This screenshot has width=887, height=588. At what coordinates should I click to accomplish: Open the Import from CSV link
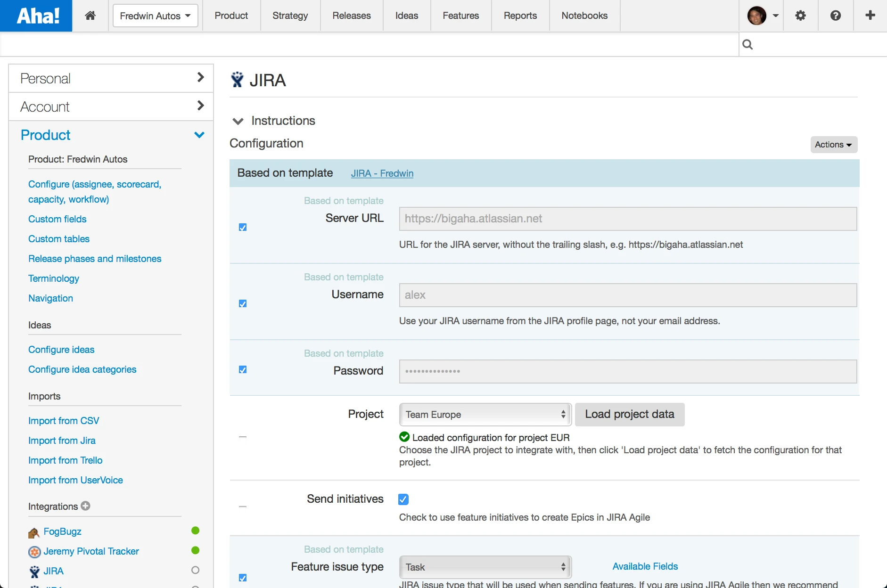pos(64,421)
